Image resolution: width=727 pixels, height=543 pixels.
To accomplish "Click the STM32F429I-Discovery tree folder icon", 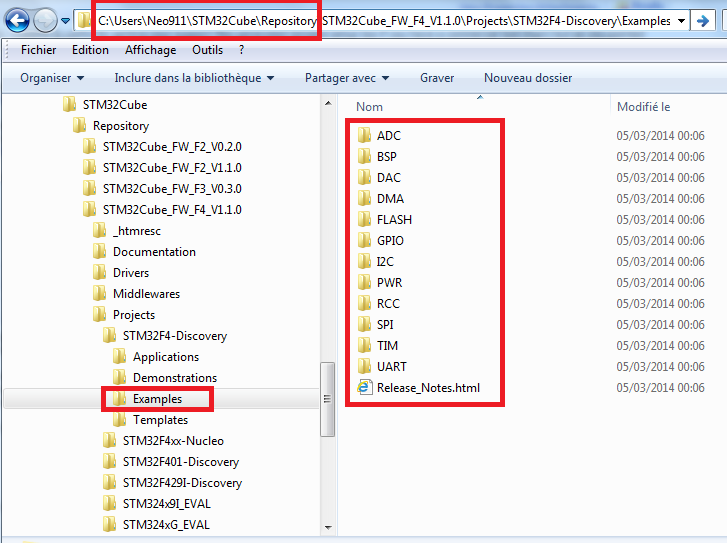I will [109, 483].
